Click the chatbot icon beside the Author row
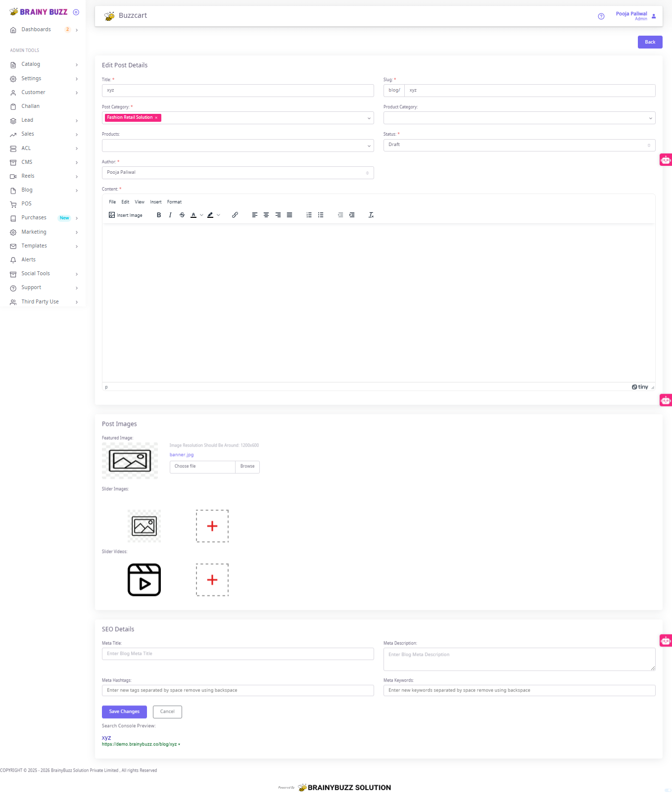This screenshot has width=672, height=797. click(666, 160)
